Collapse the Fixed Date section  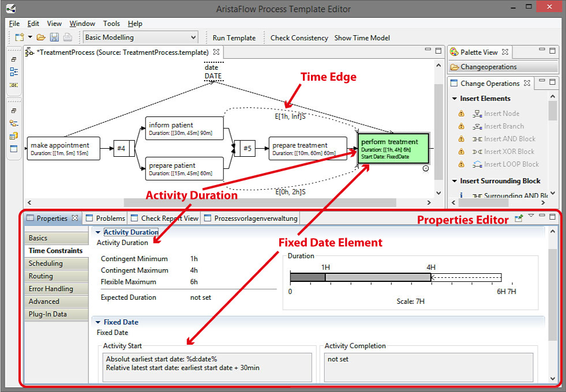pyautogui.click(x=98, y=322)
